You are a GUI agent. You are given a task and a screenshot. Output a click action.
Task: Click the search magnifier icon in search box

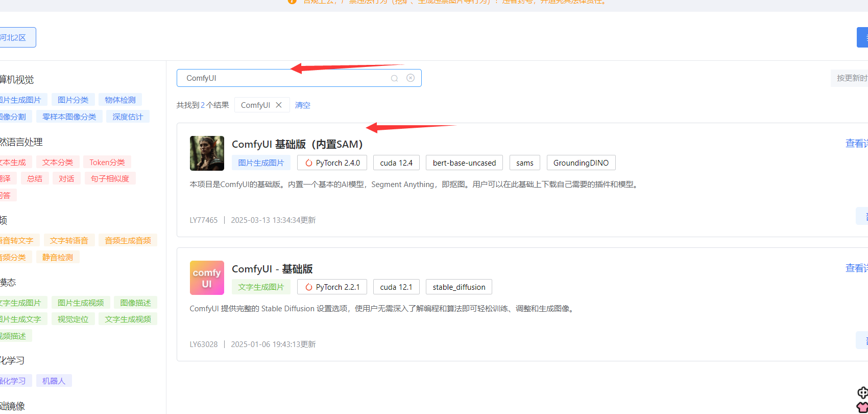(394, 78)
